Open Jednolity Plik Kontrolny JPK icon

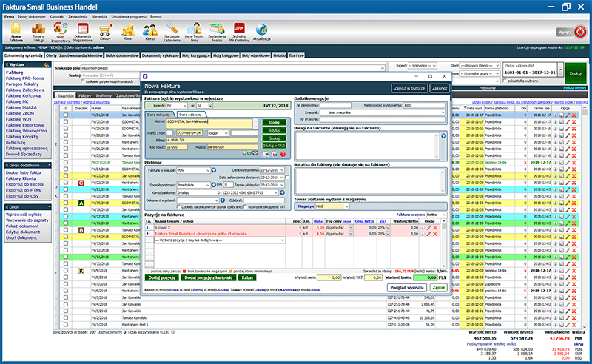point(239,32)
